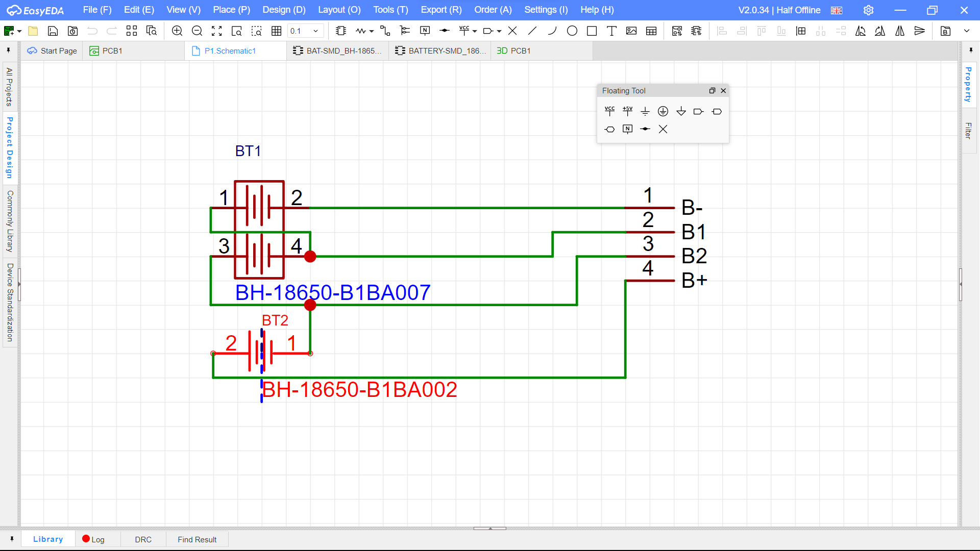
Task: Open the Design (D) menu
Action: click(x=284, y=10)
